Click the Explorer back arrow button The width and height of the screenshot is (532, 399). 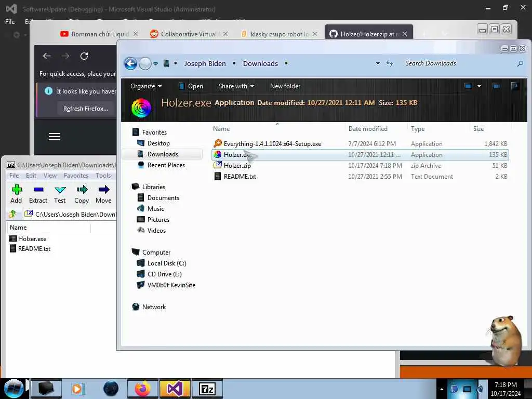[x=130, y=63]
